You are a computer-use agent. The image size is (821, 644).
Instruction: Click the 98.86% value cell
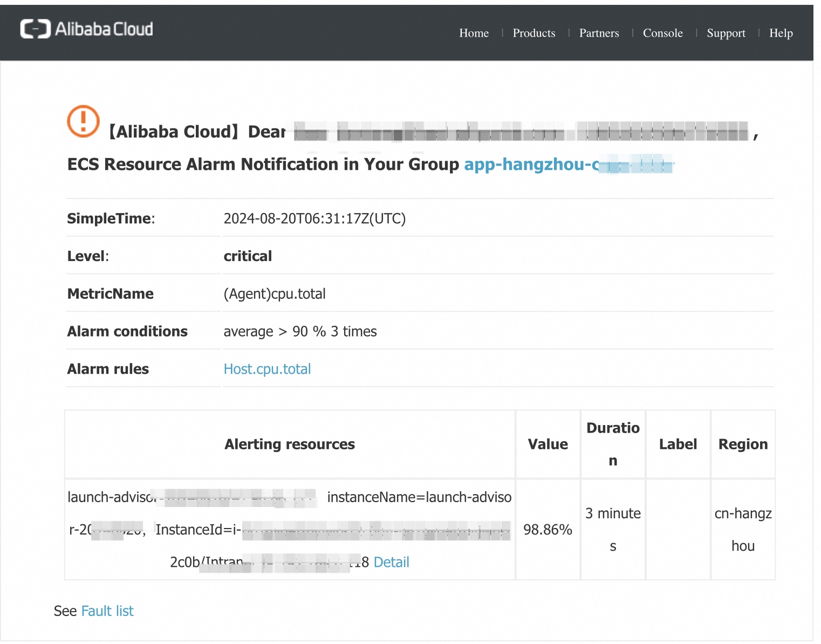click(x=548, y=530)
